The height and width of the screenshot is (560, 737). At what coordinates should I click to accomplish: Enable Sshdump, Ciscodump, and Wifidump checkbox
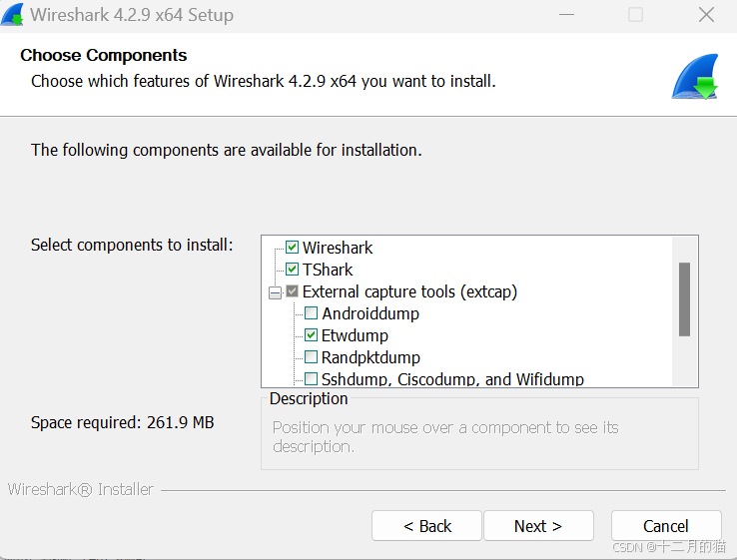(x=311, y=378)
